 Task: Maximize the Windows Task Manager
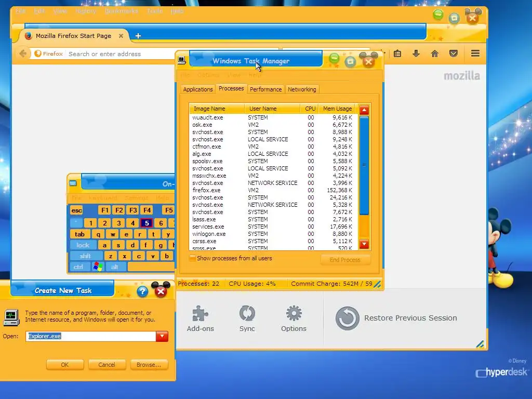[x=351, y=61]
